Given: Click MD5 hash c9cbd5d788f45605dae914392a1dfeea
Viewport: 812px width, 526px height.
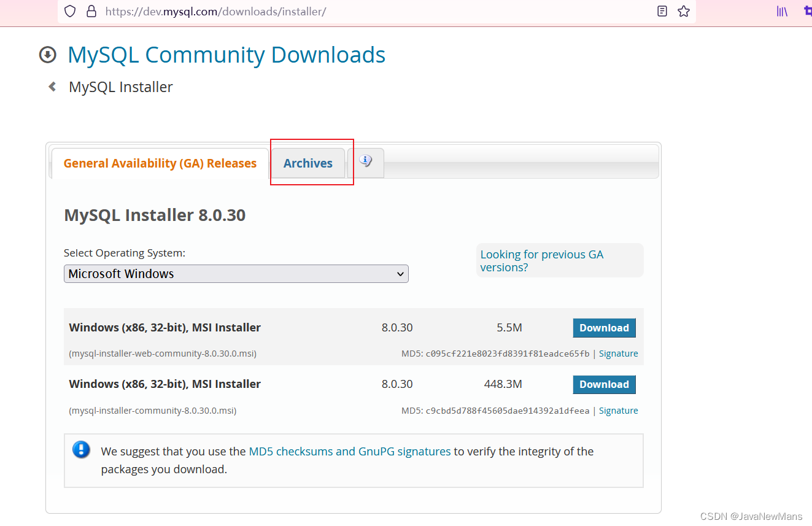Looking at the screenshot, I should point(508,411).
